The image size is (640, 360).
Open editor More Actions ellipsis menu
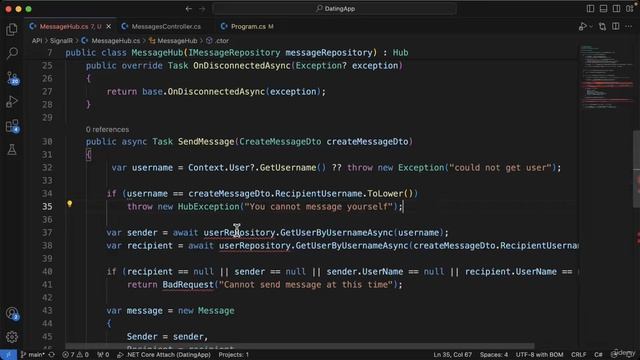click(x=629, y=27)
